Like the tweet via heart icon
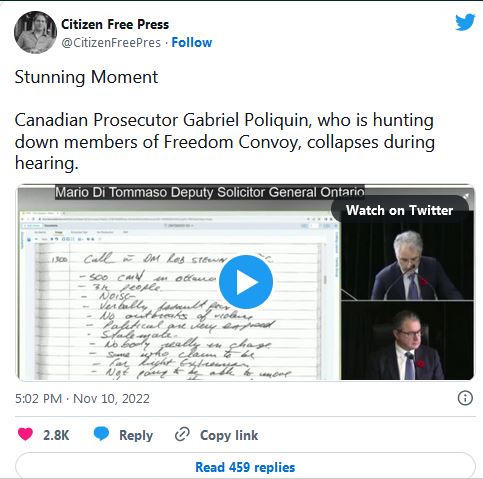The image size is (483, 479). coord(25,434)
